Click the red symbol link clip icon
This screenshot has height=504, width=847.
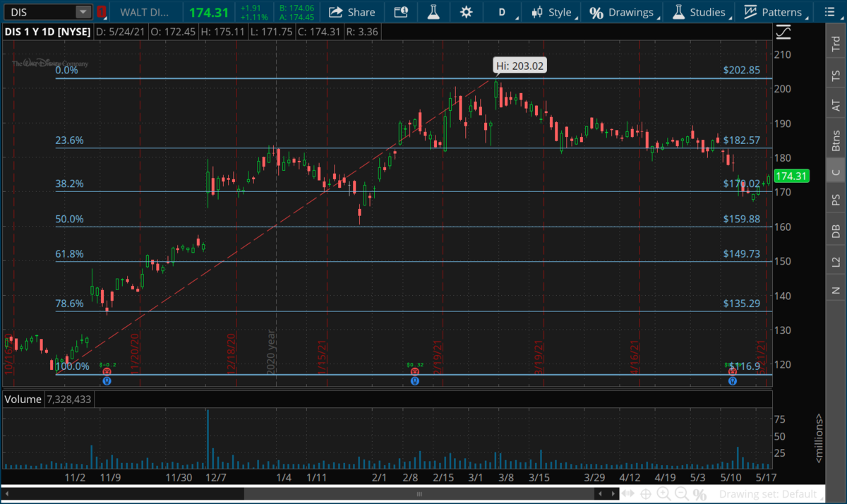(102, 12)
